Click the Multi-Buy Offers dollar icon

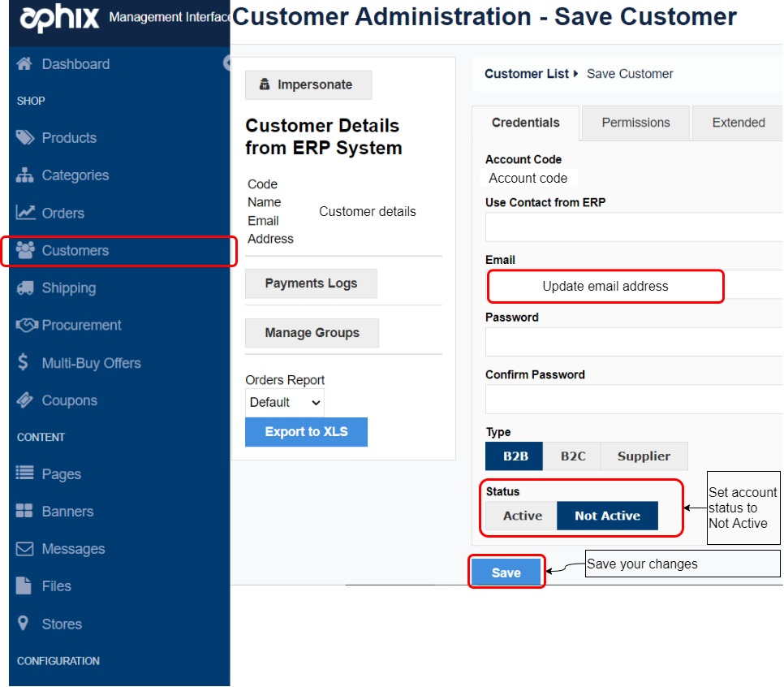coord(24,363)
